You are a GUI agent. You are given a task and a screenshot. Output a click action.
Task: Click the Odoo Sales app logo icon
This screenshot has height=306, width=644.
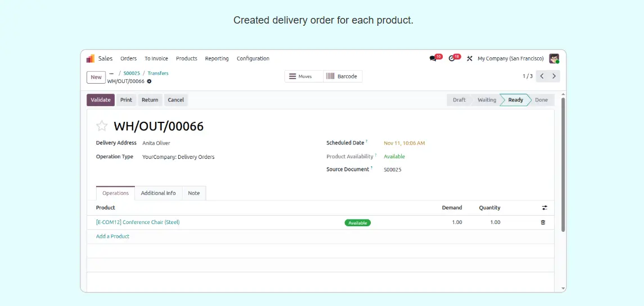[x=90, y=58]
